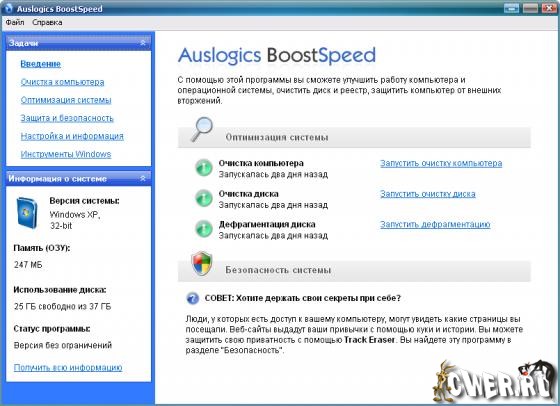Open the Файл menu
The height and width of the screenshot is (406, 560).
(x=15, y=22)
